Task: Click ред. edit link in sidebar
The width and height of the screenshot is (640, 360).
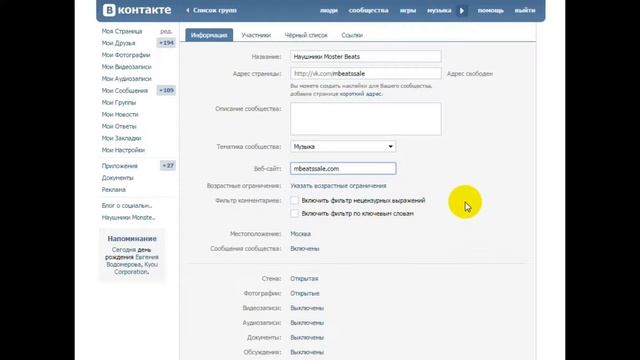Action: [166, 31]
